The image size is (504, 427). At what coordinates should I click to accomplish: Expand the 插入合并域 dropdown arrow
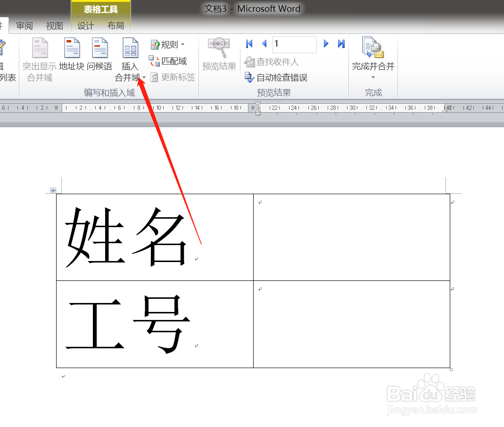point(144,78)
